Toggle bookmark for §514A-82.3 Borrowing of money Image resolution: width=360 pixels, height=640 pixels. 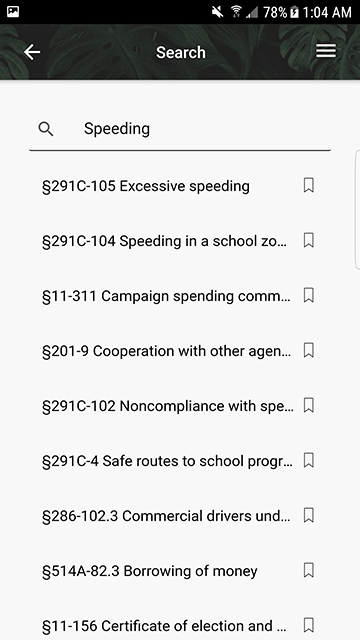pos(309,570)
